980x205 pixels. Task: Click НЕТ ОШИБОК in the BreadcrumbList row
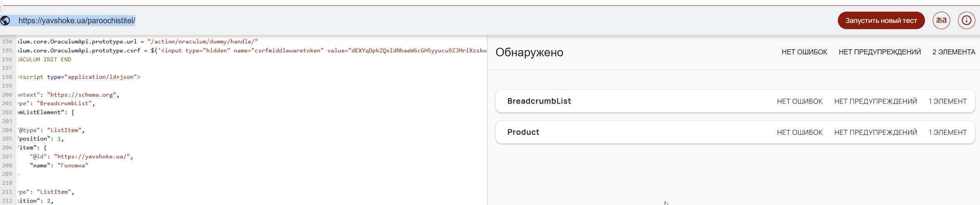[x=799, y=101]
